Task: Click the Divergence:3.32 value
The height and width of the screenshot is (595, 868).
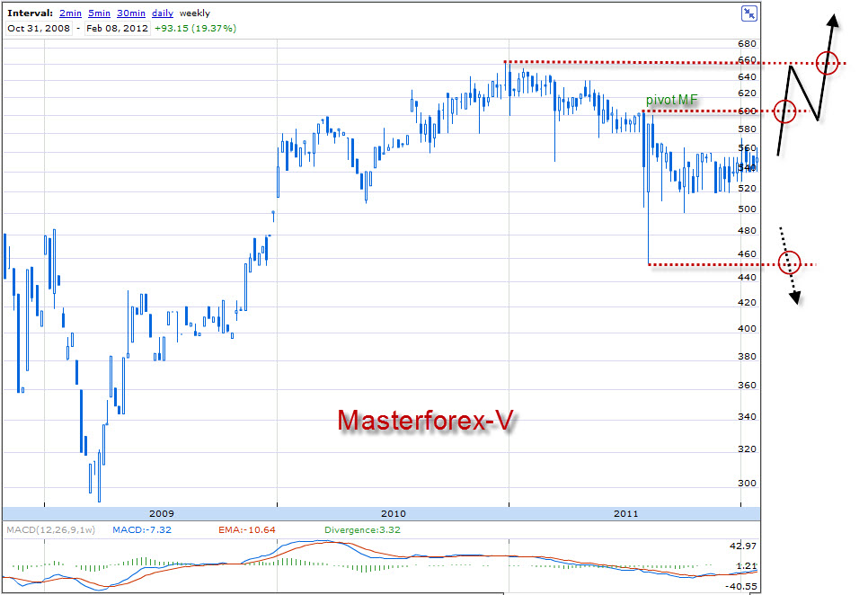Action: tap(363, 529)
